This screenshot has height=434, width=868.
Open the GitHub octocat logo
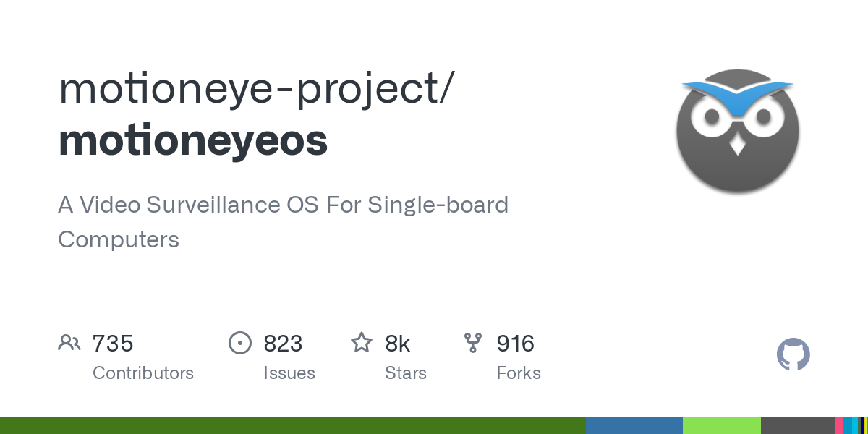(x=793, y=354)
